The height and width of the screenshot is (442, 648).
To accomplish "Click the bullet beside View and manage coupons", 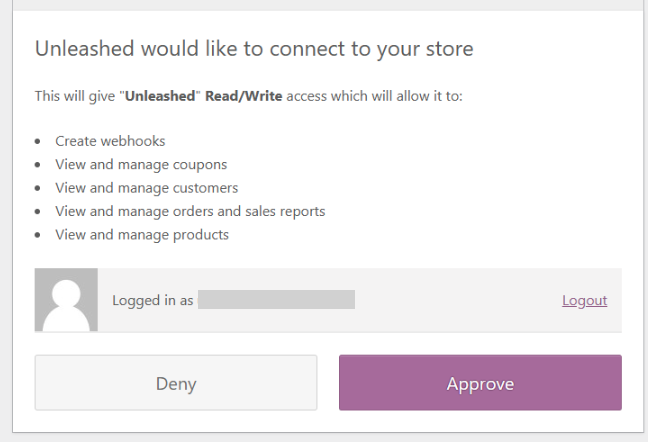I will click(x=38, y=165).
